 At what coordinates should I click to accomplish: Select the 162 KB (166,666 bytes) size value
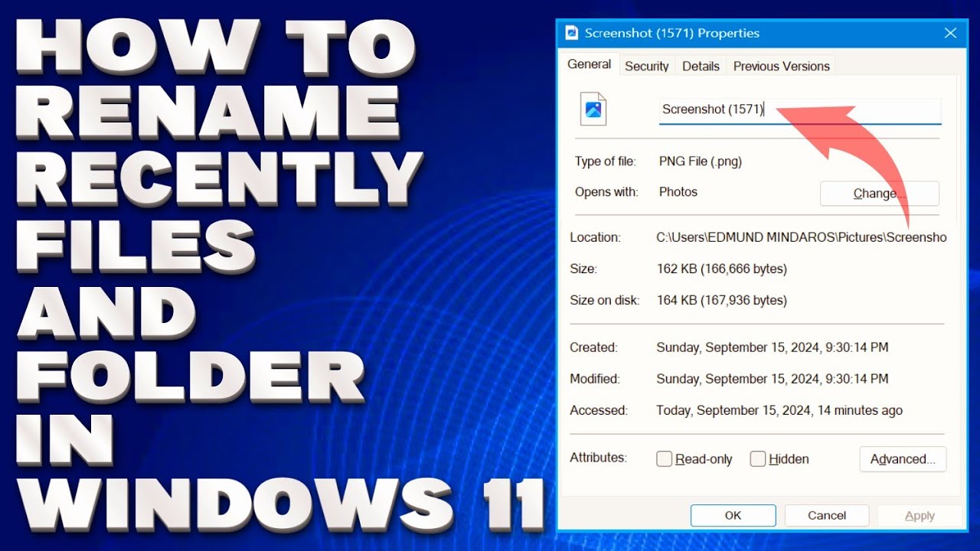pos(722,269)
